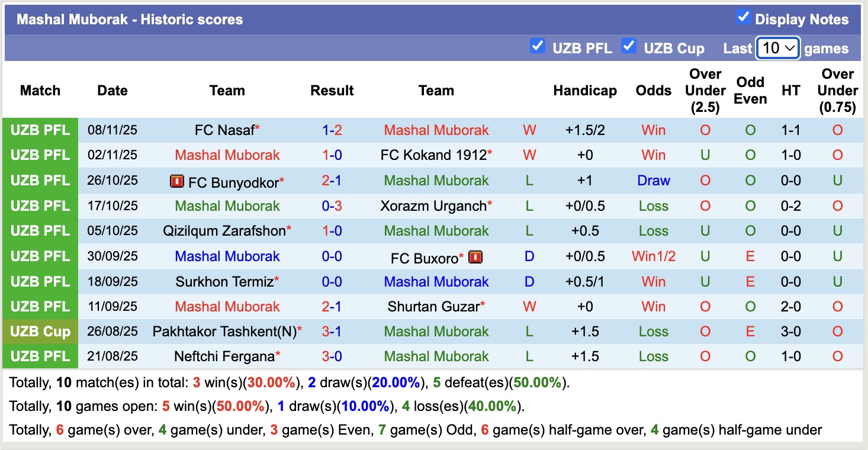Open the 0-3 result versus Xorazm Urganch
Viewport: 868px width, 450px height.
pyautogui.click(x=332, y=206)
